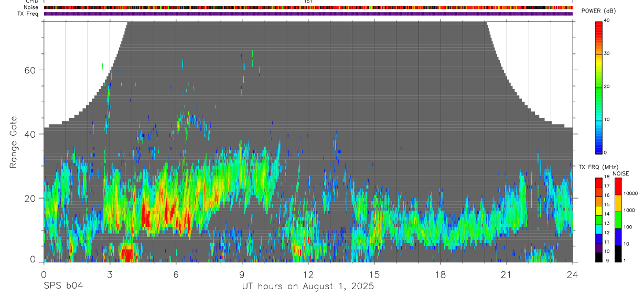644x297 pixels.
Task: Click the x-axis hour label "6"
Action: [x=176, y=274]
